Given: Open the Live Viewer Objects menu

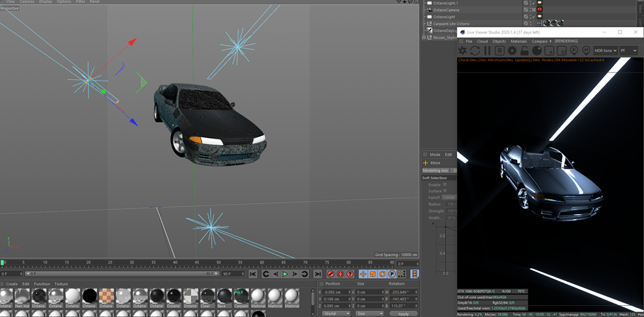Looking at the screenshot, I should [499, 41].
